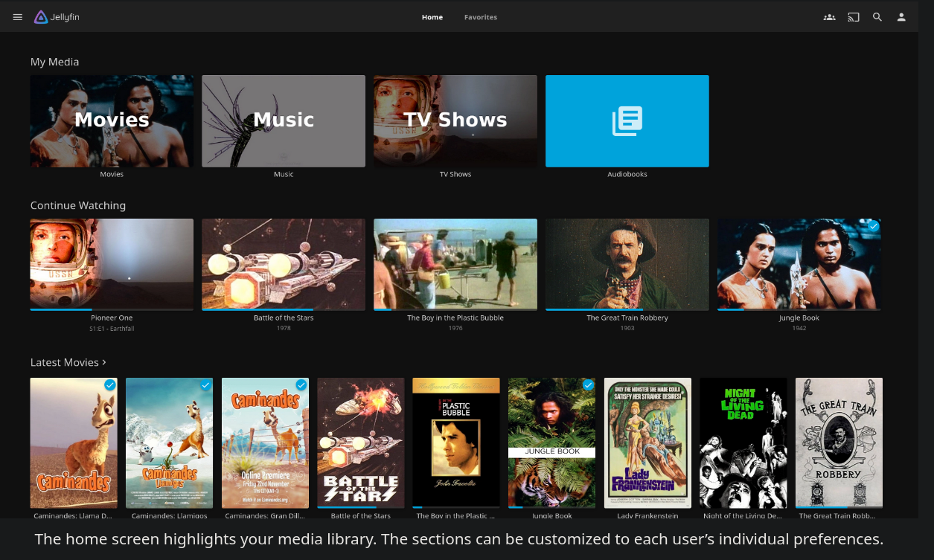Open the Caminandes Gran Dillama poster
The height and width of the screenshot is (560, 934).
pyautogui.click(x=265, y=443)
